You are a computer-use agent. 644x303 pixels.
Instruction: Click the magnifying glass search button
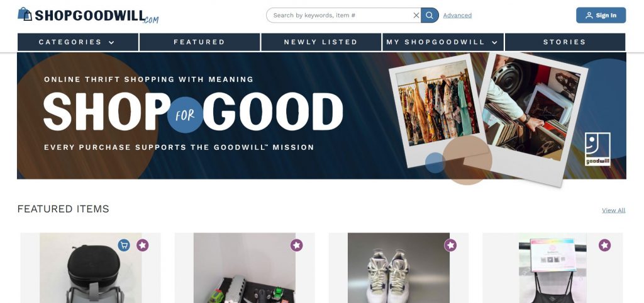[x=430, y=15]
